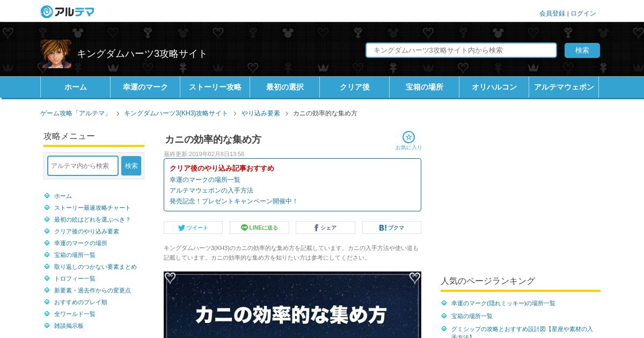
Task: Open the オリハルコン navigation tab
Action: point(494,87)
